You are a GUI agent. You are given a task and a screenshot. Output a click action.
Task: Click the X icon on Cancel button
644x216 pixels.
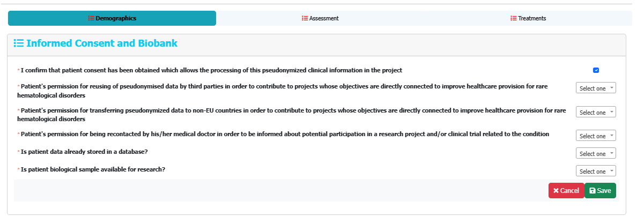pyautogui.click(x=556, y=191)
